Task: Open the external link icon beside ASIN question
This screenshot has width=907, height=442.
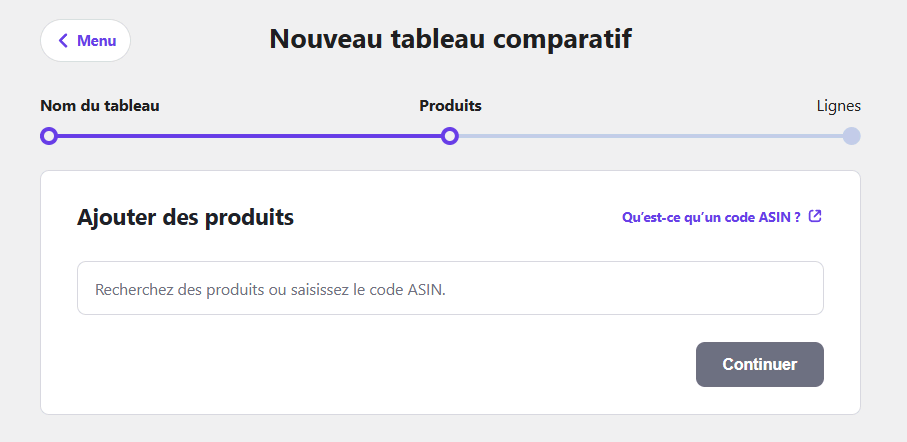Action: [x=815, y=216]
